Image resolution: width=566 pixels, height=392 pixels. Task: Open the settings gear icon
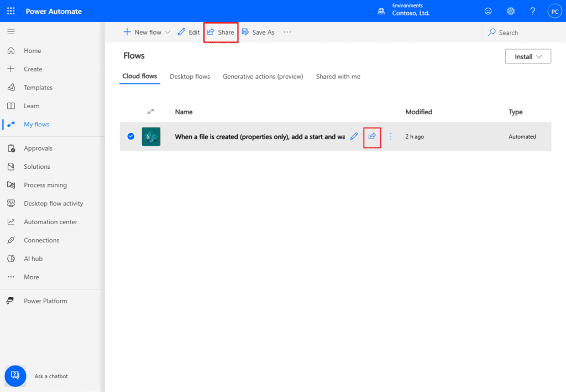[511, 11]
